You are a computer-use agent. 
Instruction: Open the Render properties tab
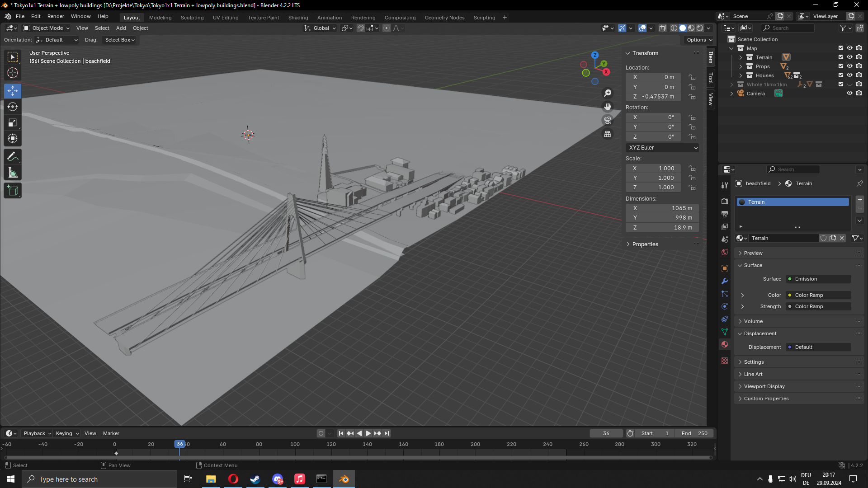pyautogui.click(x=725, y=201)
